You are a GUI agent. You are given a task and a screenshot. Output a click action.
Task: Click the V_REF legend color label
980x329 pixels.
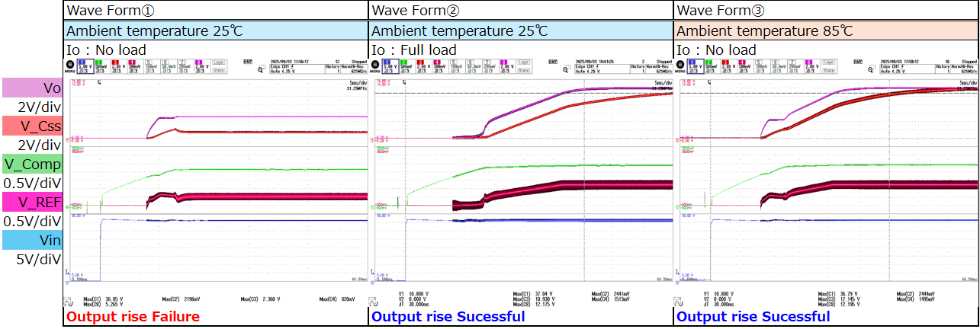coord(31,202)
